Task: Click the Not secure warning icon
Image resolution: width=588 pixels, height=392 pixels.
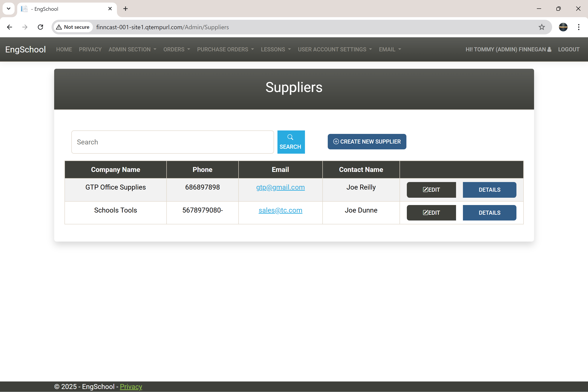Action: pos(59,27)
